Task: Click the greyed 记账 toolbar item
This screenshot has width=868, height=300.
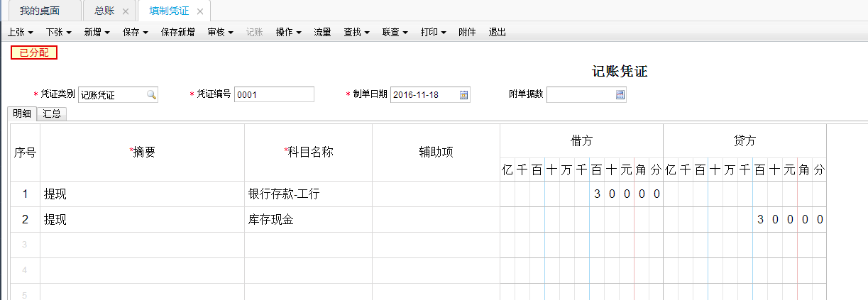Action: point(255,32)
